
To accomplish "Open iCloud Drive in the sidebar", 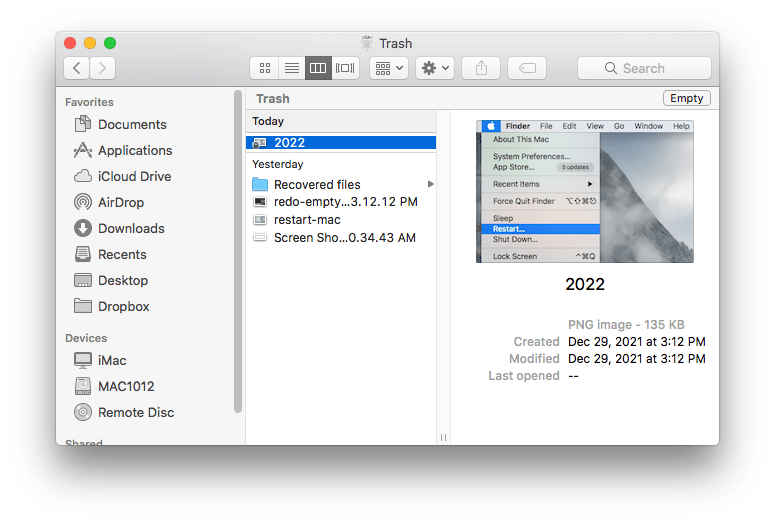I will (x=134, y=176).
